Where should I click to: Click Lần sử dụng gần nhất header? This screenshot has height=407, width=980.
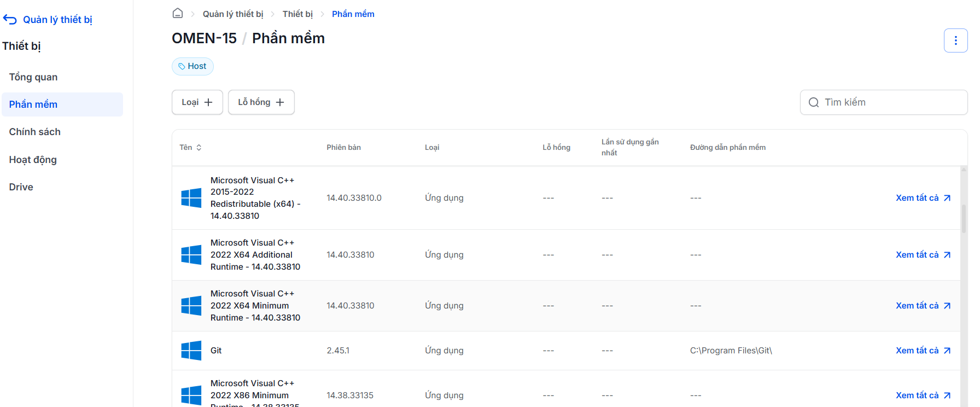click(630, 147)
